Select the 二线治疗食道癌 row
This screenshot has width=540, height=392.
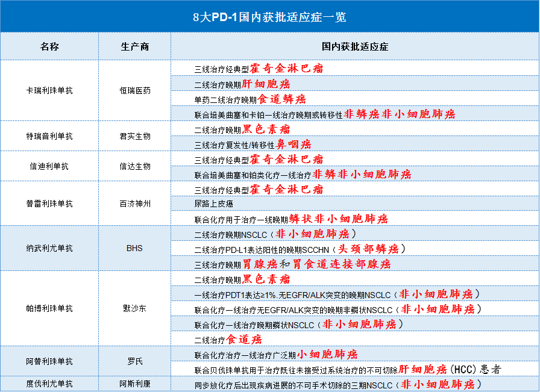[x=355, y=338]
